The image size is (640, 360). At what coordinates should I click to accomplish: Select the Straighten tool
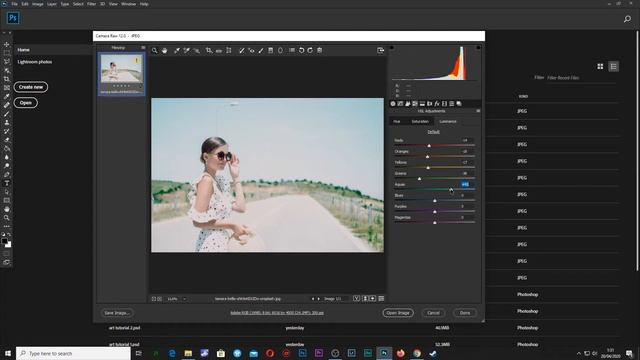(219, 51)
